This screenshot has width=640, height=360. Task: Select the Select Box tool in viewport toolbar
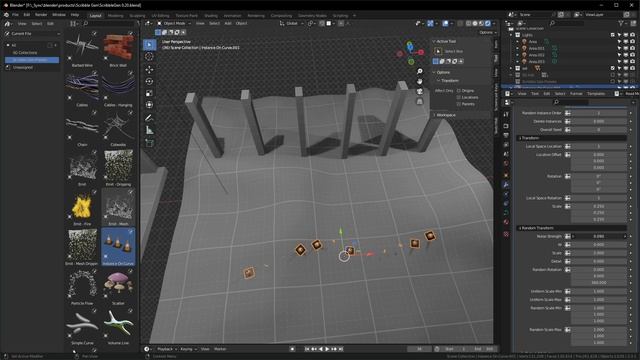[149, 44]
